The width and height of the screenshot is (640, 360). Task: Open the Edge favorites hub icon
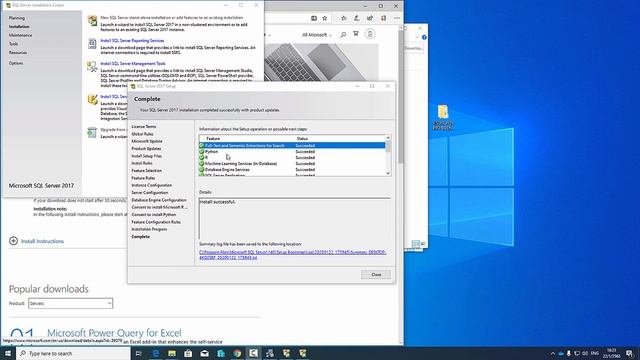coord(344,18)
